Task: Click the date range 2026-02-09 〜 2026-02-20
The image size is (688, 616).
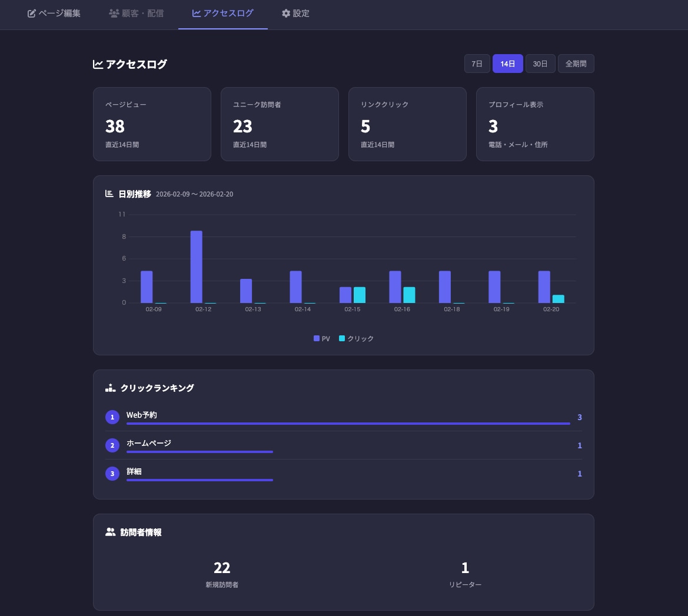Action: (x=194, y=194)
